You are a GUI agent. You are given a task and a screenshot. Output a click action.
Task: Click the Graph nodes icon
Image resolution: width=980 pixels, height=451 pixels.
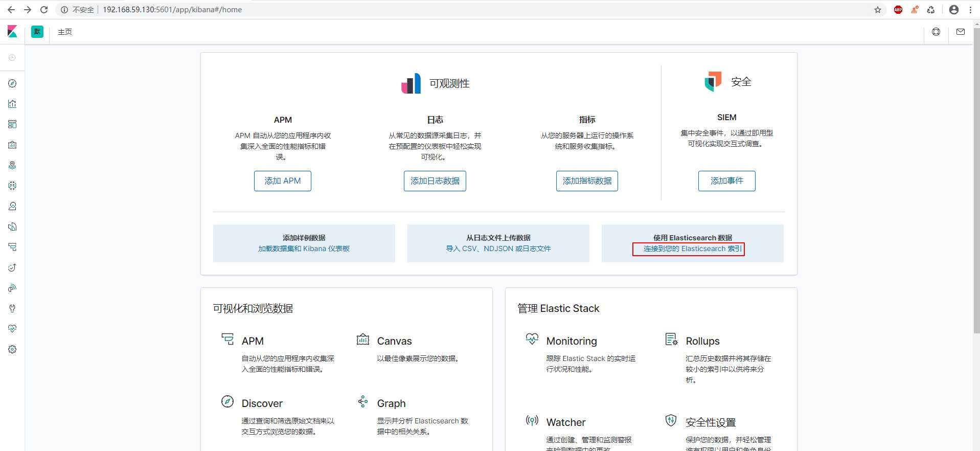[x=363, y=401]
